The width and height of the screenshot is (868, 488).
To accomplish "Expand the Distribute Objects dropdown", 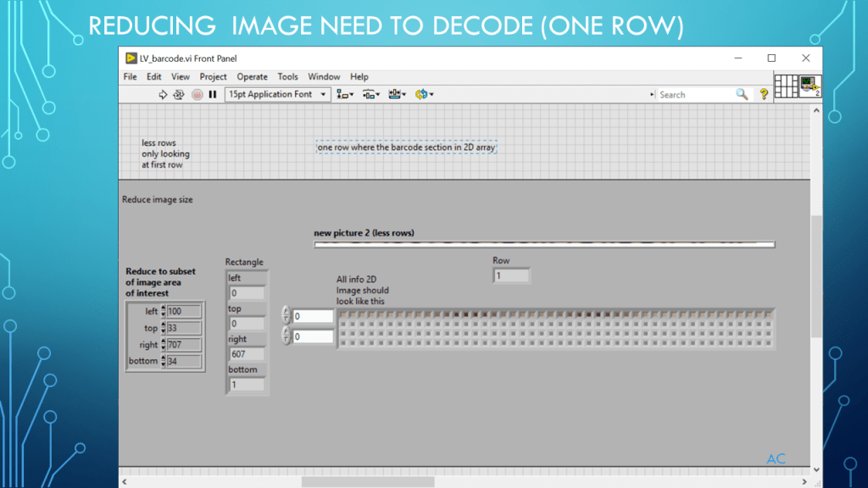I will [371, 95].
